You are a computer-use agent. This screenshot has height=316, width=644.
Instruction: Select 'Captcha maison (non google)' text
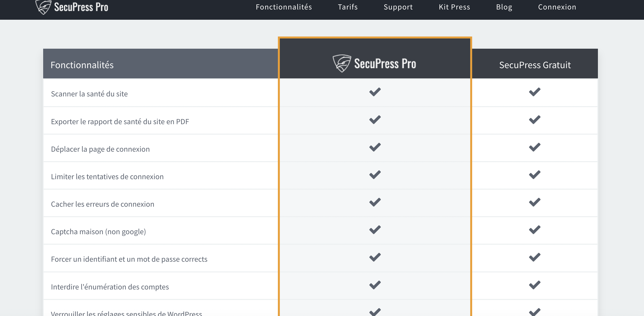[98, 232]
